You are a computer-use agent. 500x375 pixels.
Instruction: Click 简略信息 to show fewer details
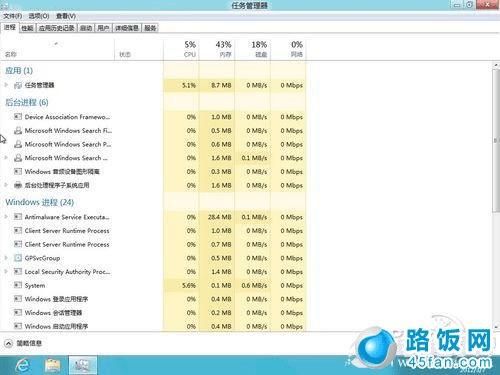[x=29, y=343]
